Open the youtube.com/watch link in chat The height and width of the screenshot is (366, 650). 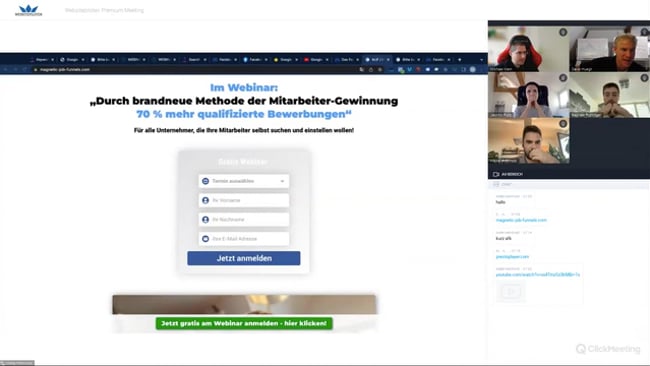(538, 275)
